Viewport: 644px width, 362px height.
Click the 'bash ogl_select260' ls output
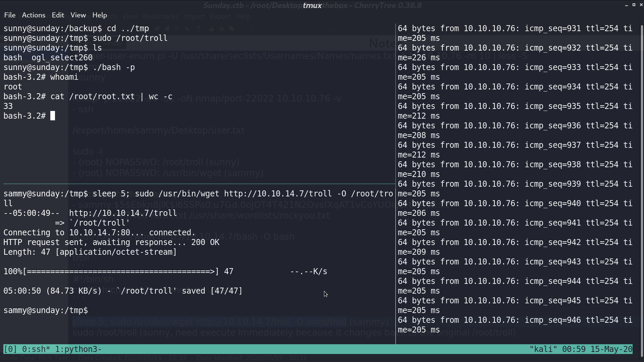tap(48, 58)
